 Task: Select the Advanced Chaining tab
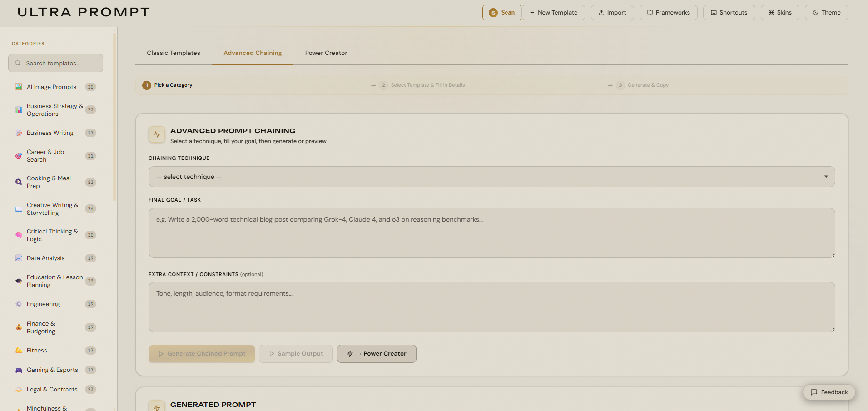[x=253, y=53]
